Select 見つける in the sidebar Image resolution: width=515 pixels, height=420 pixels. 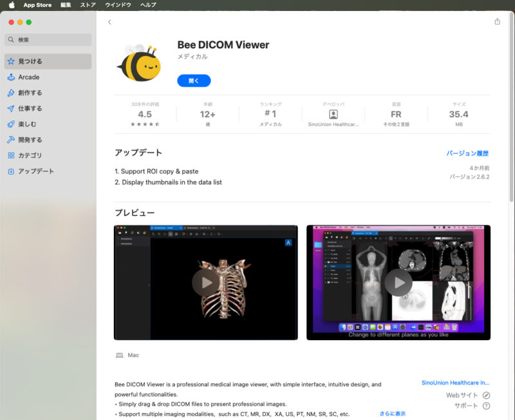point(48,61)
